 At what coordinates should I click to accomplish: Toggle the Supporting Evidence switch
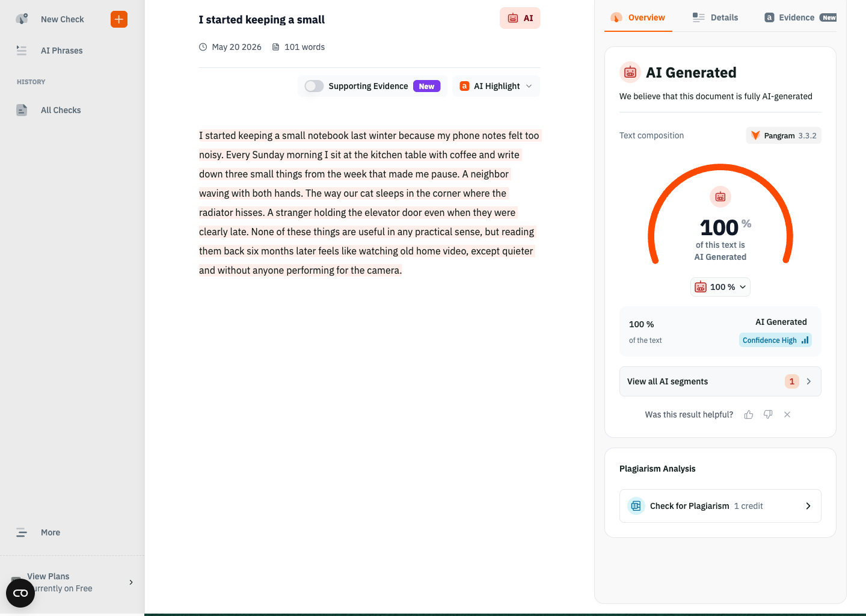click(x=314, y=86)
